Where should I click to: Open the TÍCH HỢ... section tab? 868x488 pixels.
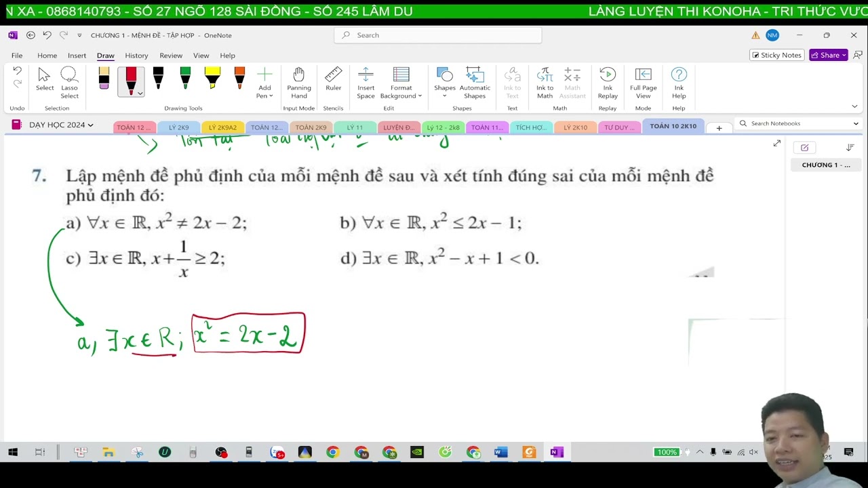coord(531,127)
